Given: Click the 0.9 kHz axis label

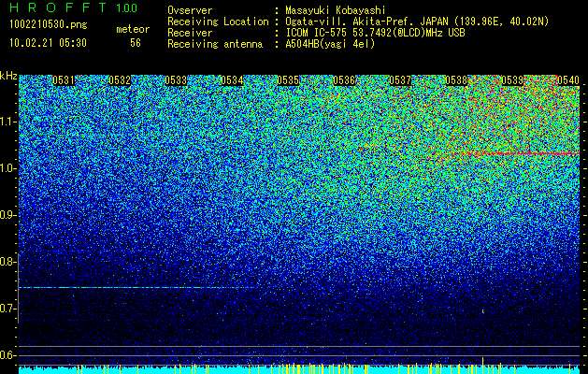Looking at the screenshot, I should (7, 215).
